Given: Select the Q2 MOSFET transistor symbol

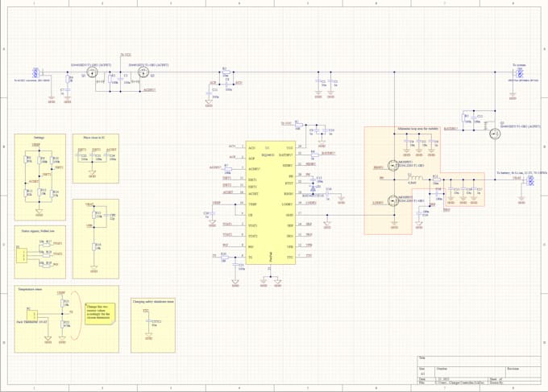Looking at the screenshot, I should [143, 72].
